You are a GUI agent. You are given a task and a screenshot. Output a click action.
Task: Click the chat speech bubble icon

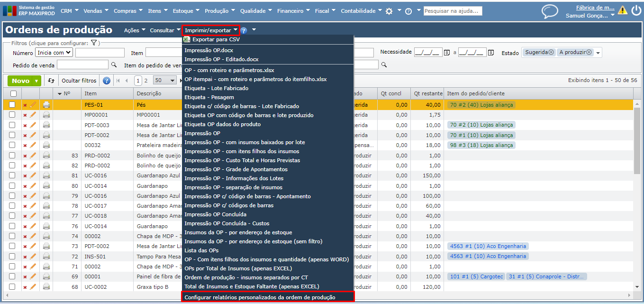pos(550,11)
